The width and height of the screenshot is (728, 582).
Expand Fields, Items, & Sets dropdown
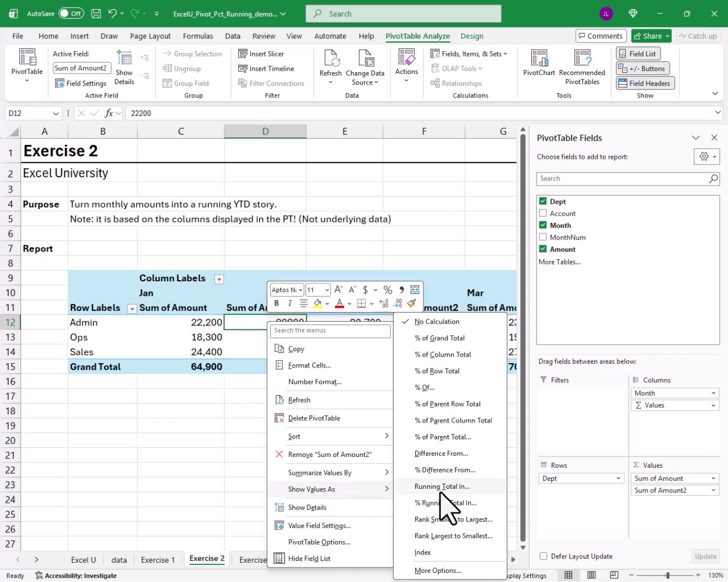[469, 54]
